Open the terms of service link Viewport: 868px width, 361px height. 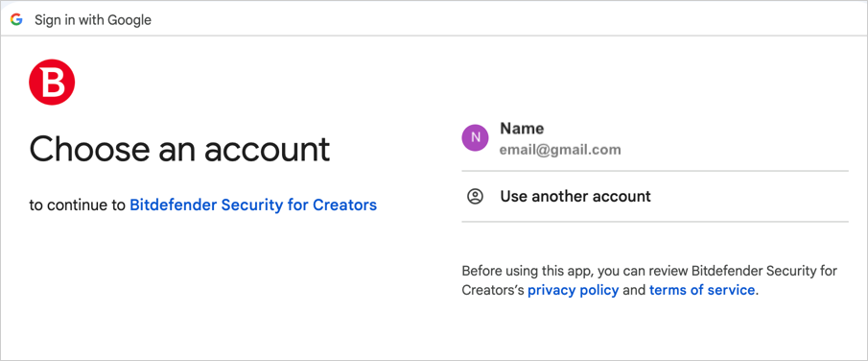(702, 290)
